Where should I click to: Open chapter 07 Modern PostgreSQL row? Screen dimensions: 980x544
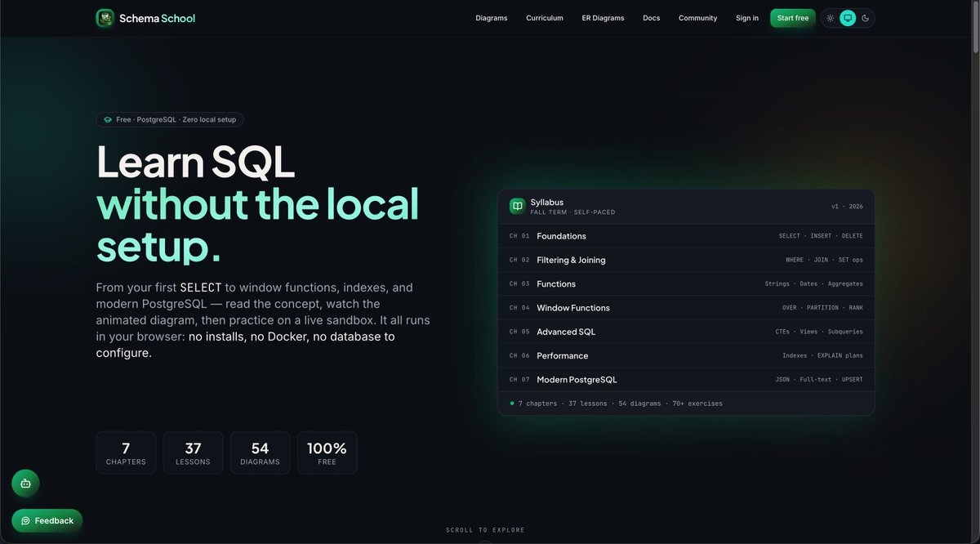(x=686, y=380)
